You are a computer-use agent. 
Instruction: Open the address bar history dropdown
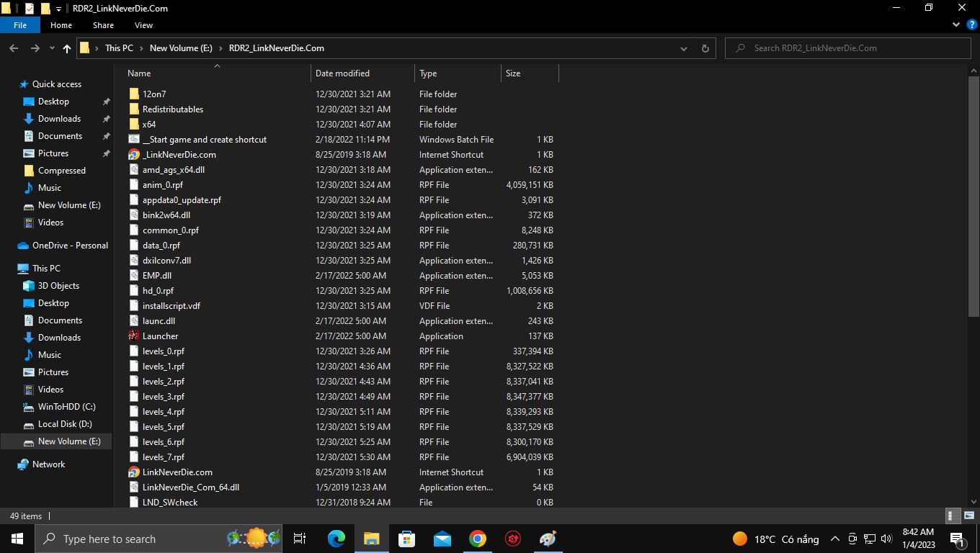tap(683, 48)
